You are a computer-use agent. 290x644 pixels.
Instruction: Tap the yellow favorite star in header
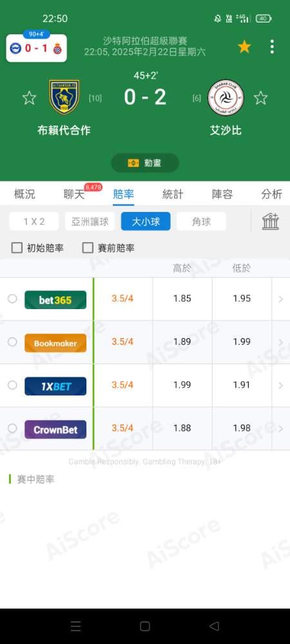click(x=244, y=47)
